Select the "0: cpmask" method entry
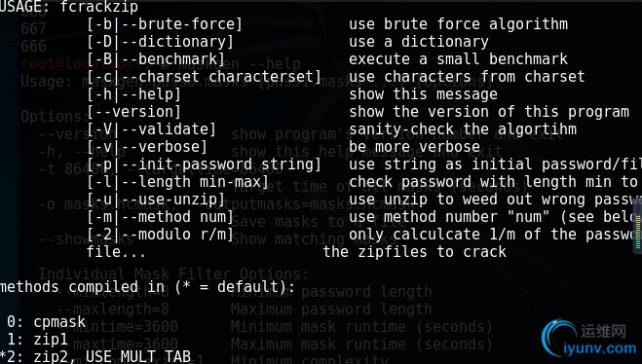642x364 pixels. (x=46, y=322)
